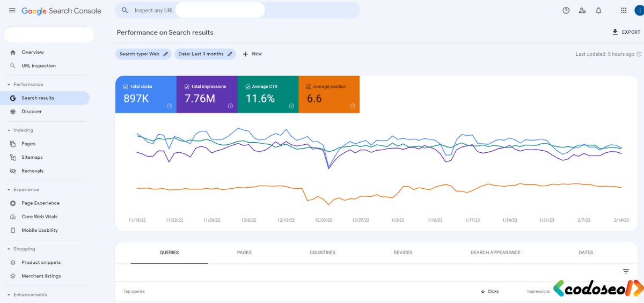
Task: Click the Export button
Action: click(x=626, y=32)
